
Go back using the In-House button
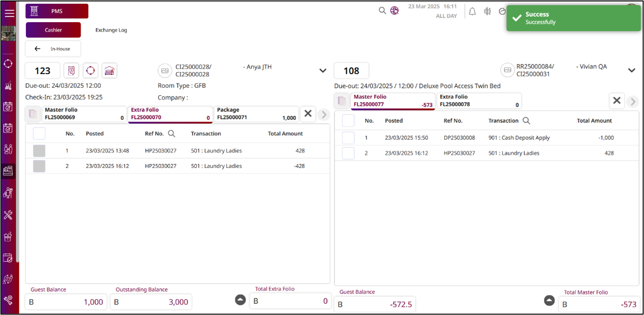point(53,49)
